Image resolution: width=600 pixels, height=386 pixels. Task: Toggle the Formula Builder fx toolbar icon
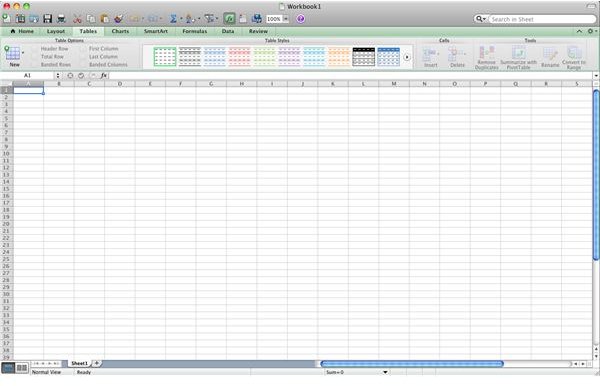229,19
